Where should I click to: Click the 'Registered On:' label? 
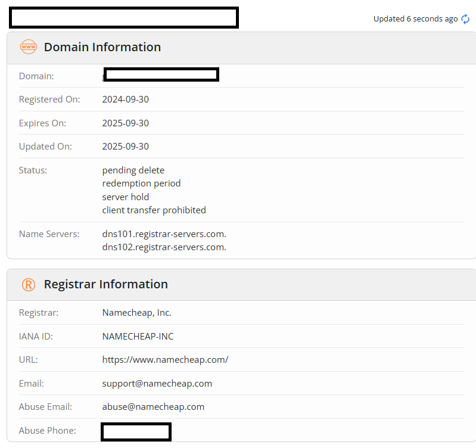49,99
